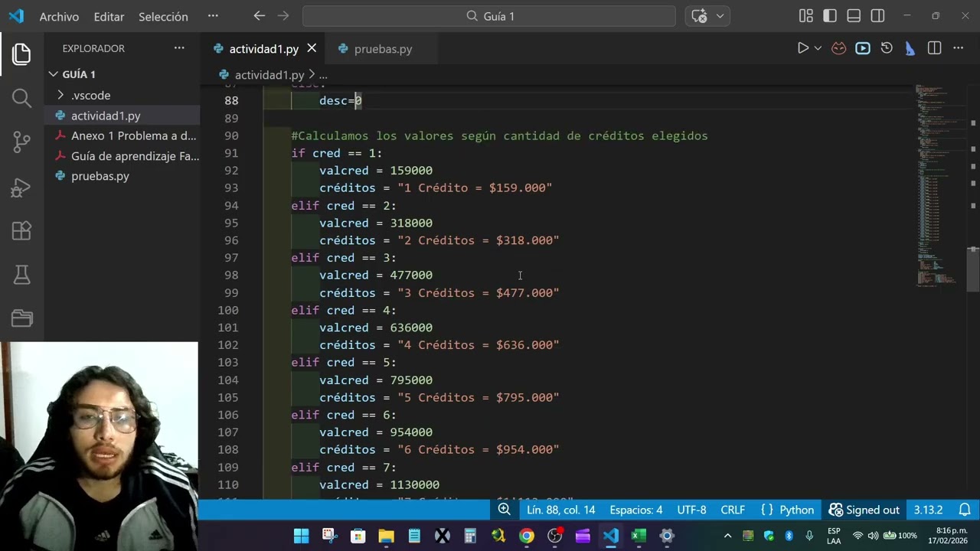Open editor More Actions ellipsis
The height and width of the screenshot is (551, 980).
958,48
